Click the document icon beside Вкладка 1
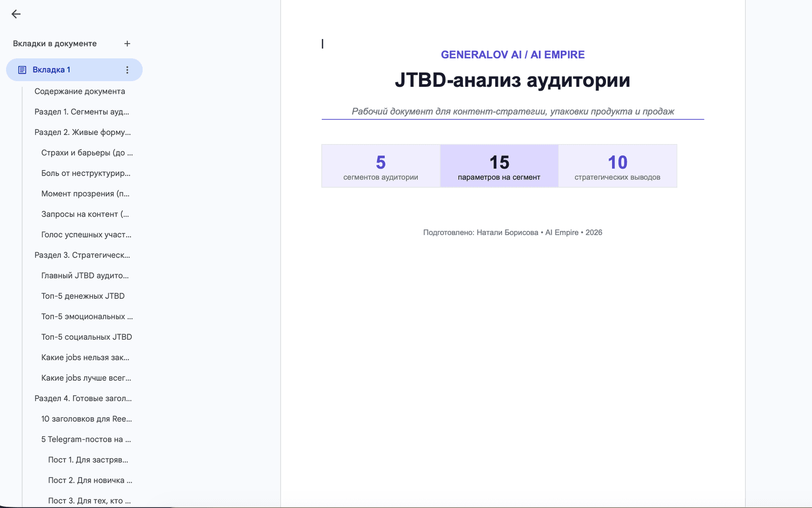Screen dimensions: 812x508 coord(22,70)
